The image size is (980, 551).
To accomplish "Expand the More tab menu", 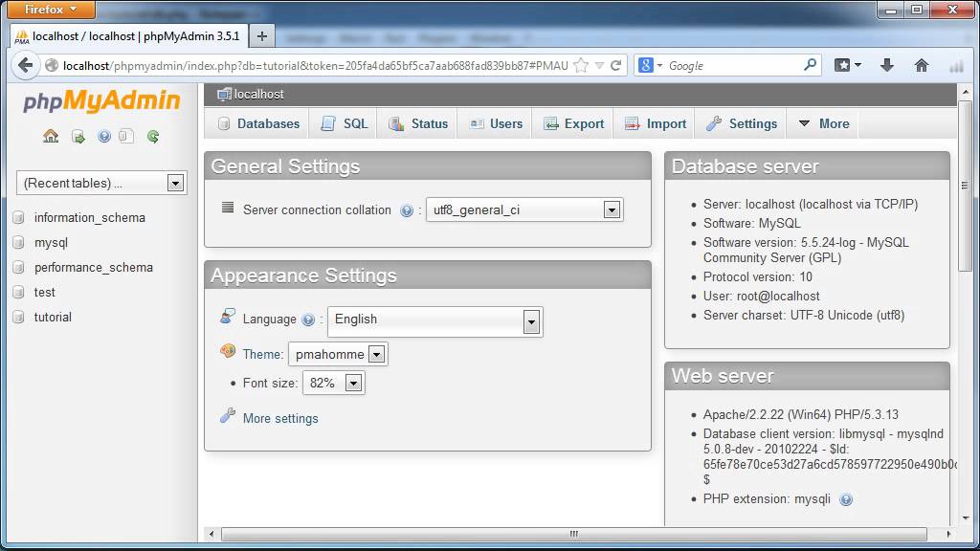I will pos(824,123).
